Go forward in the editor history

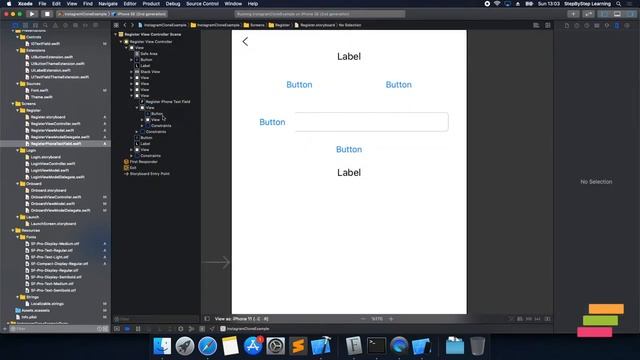click(x=132, y=25)
